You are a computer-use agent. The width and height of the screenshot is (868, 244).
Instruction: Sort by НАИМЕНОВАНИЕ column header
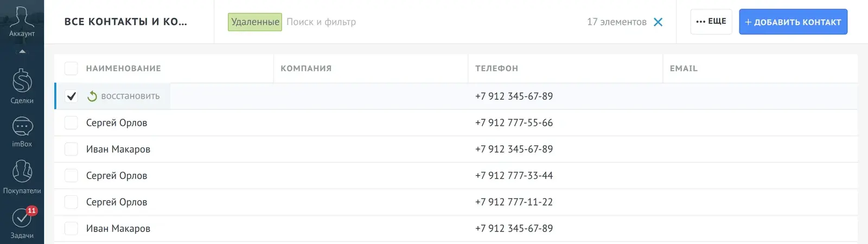(124, 68)
